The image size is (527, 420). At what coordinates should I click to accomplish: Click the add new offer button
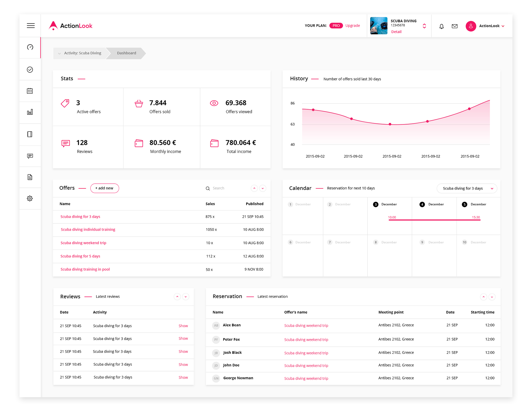pos(104,188)
